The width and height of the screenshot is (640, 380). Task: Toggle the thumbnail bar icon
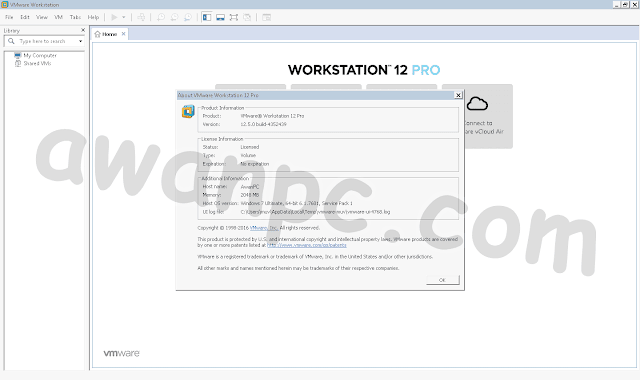click(x=220, y=17)
